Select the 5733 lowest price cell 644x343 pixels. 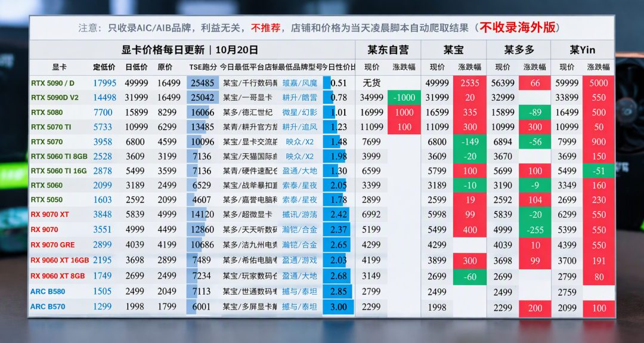tap(103, 127)
